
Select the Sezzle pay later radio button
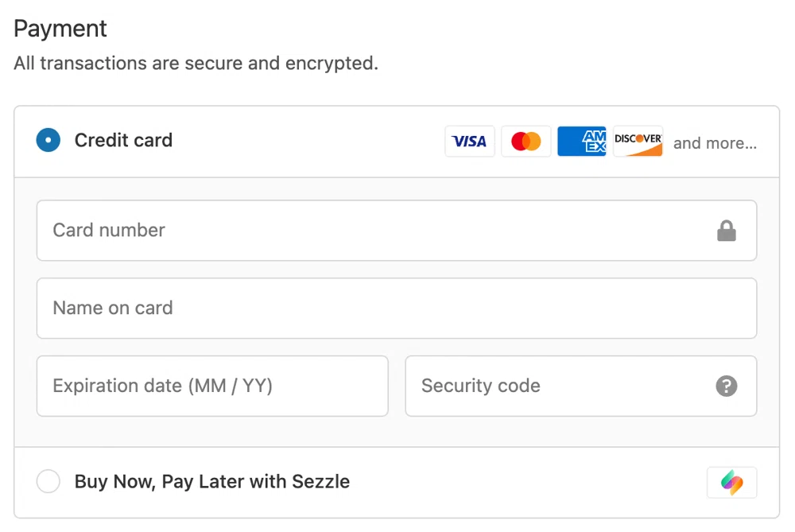[x=48, y=481]
